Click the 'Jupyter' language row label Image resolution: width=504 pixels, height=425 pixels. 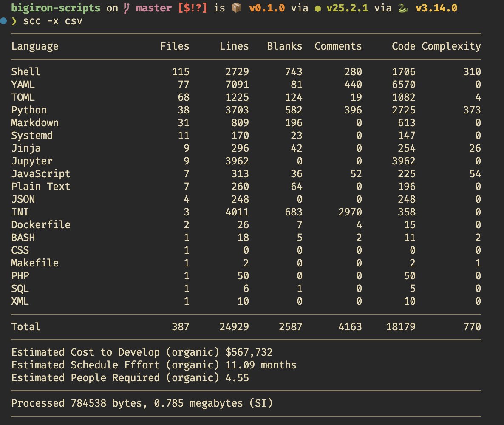point(32,161)
